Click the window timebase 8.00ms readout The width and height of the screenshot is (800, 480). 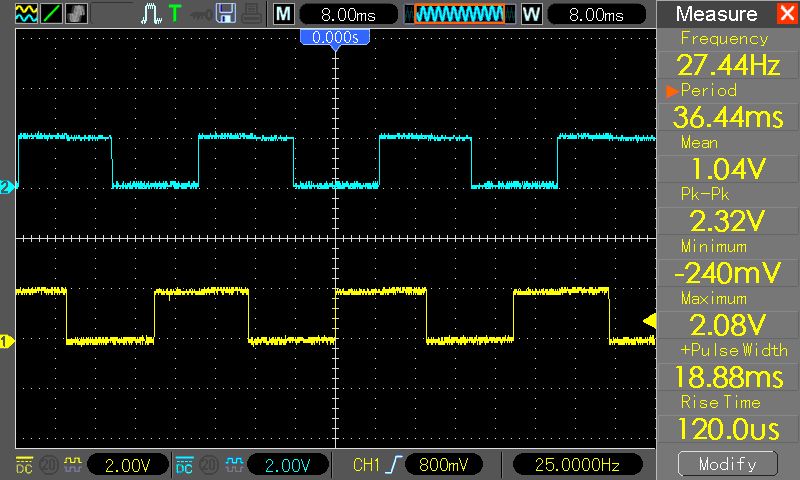click(596, 14)
